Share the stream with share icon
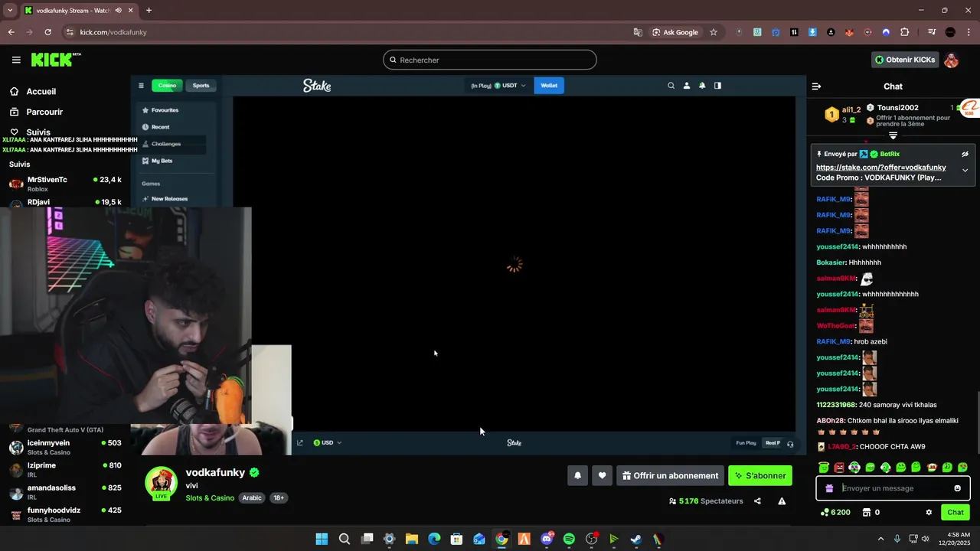 pos(757,501)
